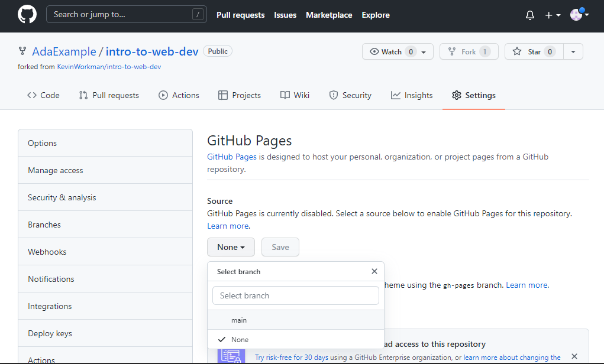Open Deploy keys settings
604x364 pixels.
click(x=105, y=334)
